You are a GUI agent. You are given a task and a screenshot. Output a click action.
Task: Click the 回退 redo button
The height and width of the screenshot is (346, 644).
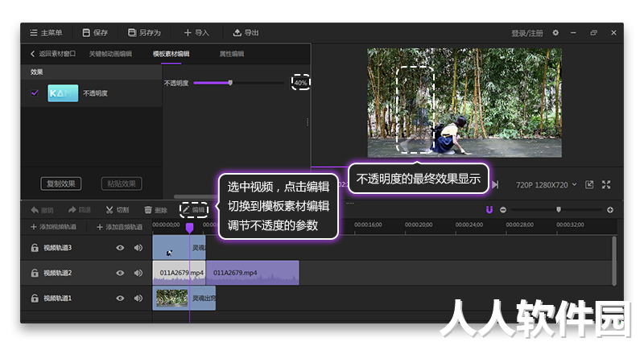79,210
